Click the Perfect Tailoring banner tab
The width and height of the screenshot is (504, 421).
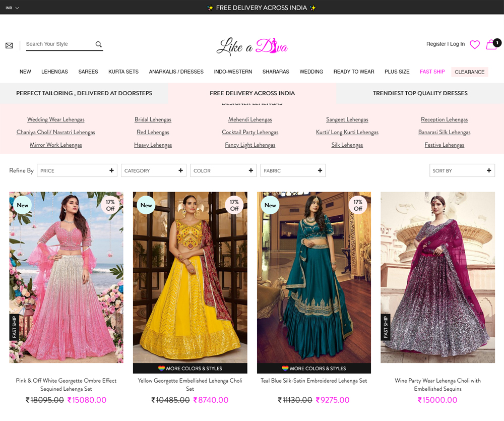tap(84, 93)
